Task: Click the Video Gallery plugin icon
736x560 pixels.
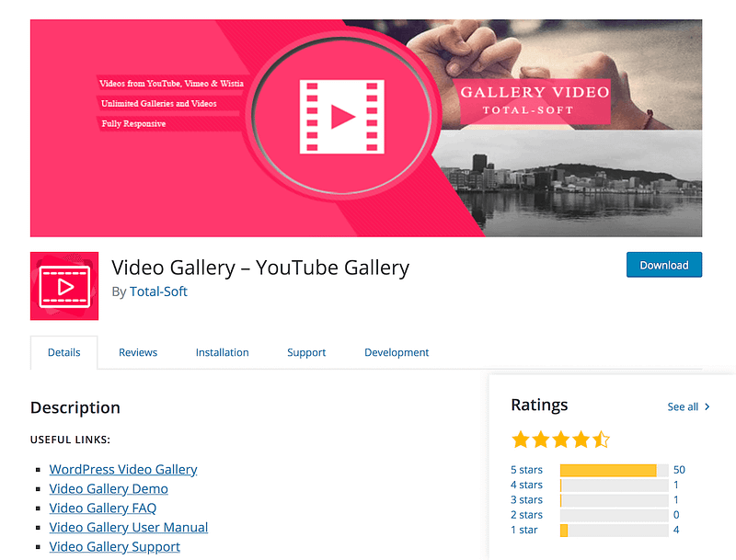Action: tap(64, 286)
